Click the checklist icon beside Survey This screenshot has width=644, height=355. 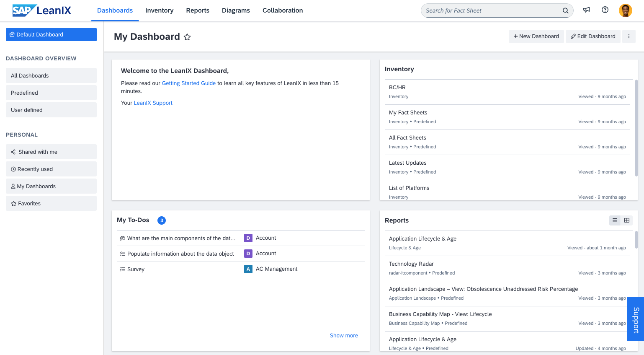(x=123, y=269)
